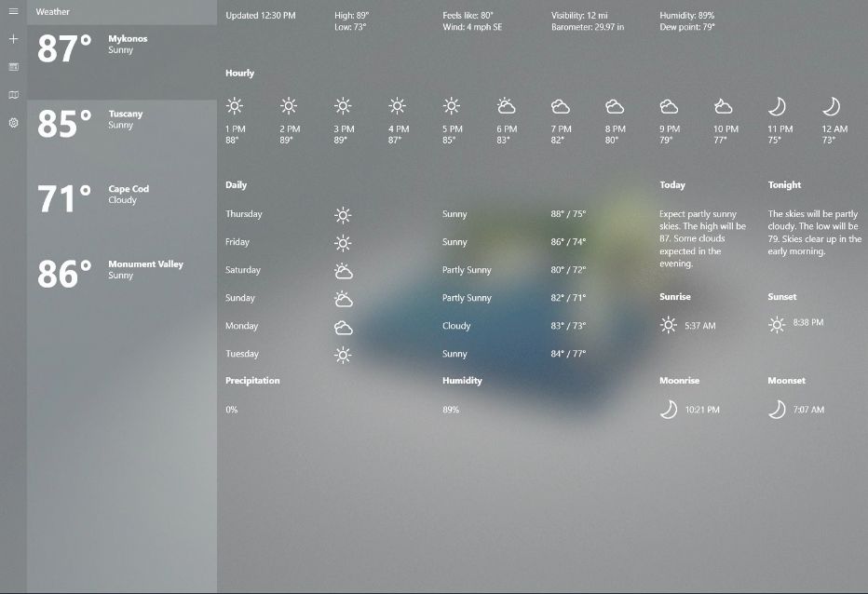Click the 5:37 AM sunrise time
This screenshot has width=868, height=594.
(700, 326)
